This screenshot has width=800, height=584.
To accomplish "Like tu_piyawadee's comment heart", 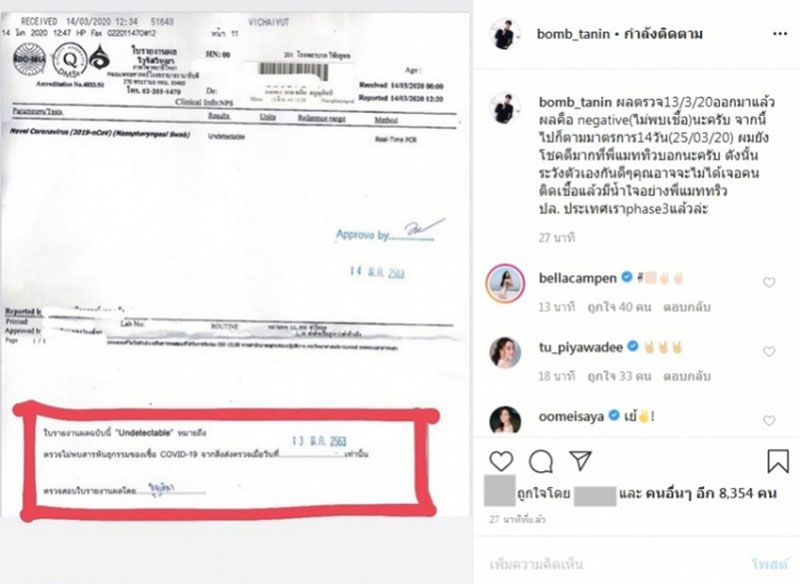I will pyautogui.click(x=769, y=351).
